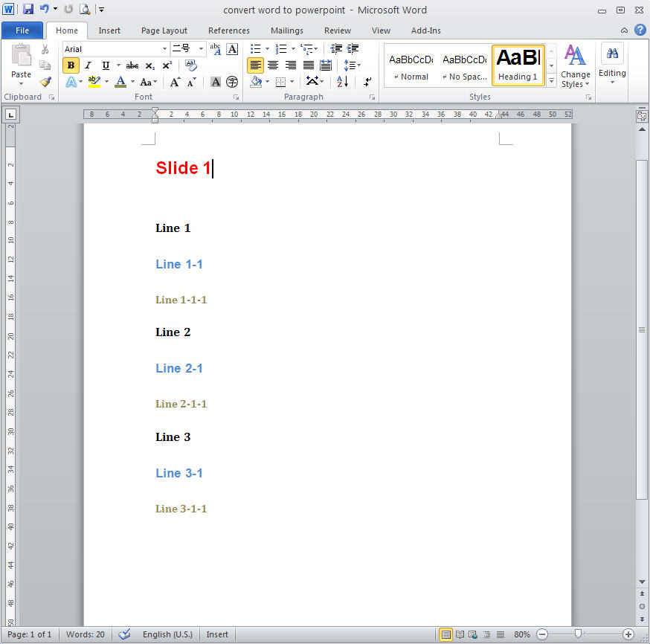This screenshot has width=650, height=644.
Task: Open Change Styles options
Action: coord(576,71)
